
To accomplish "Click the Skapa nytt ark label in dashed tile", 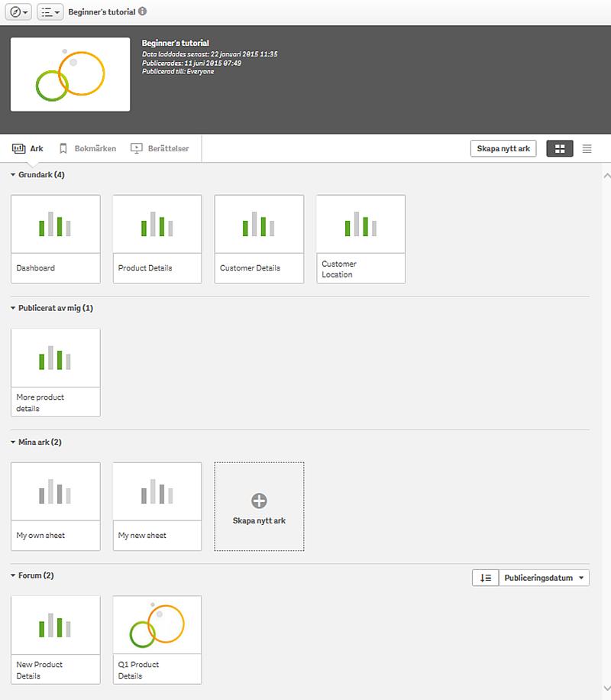I will coord(259,520).
